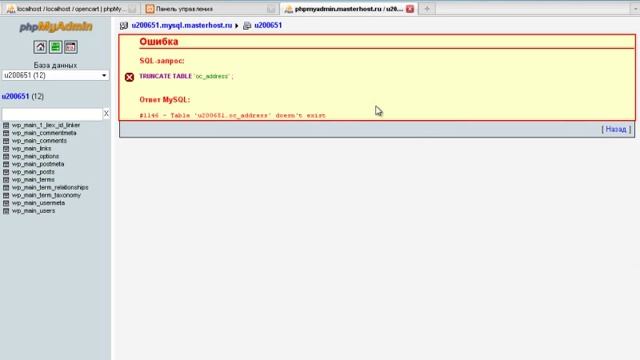This screenshot has width=640, height=360.
Task: Click the u200651 database link in sidebar
Action: point(16,97)
